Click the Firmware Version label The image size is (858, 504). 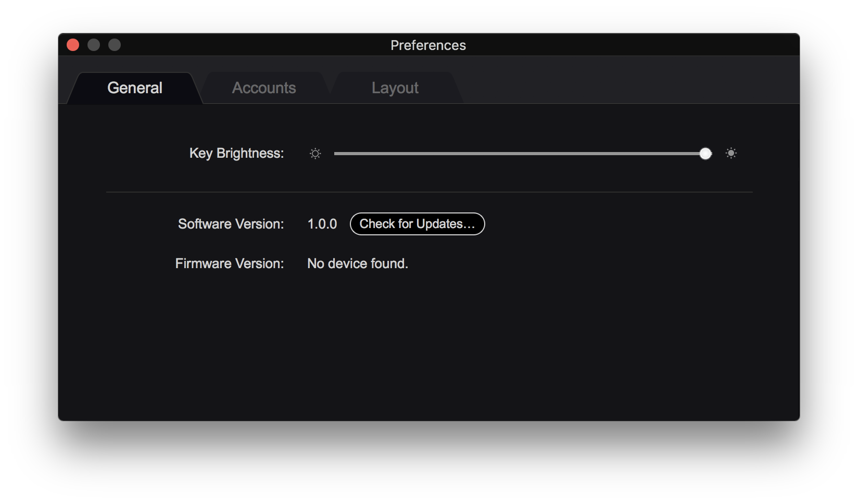coord(229,263)
